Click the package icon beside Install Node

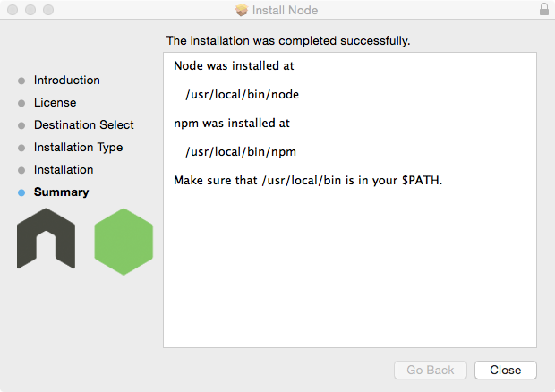(x=241, y=10)
